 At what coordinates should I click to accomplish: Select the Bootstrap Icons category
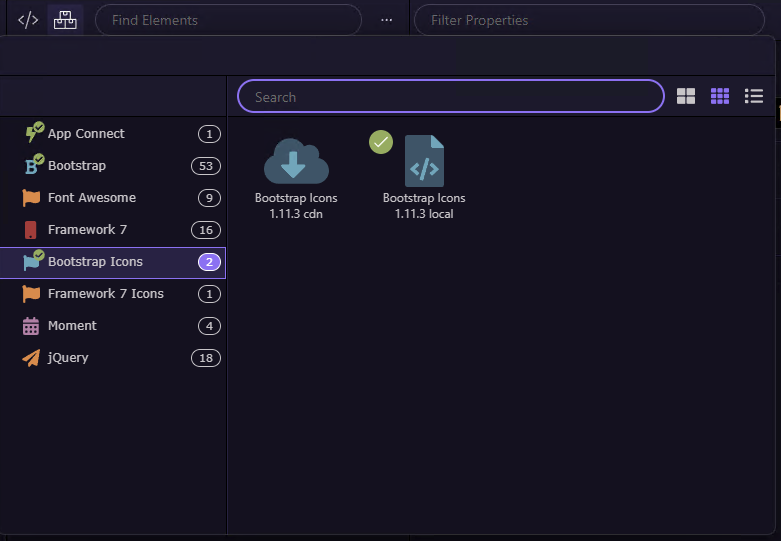113,262
